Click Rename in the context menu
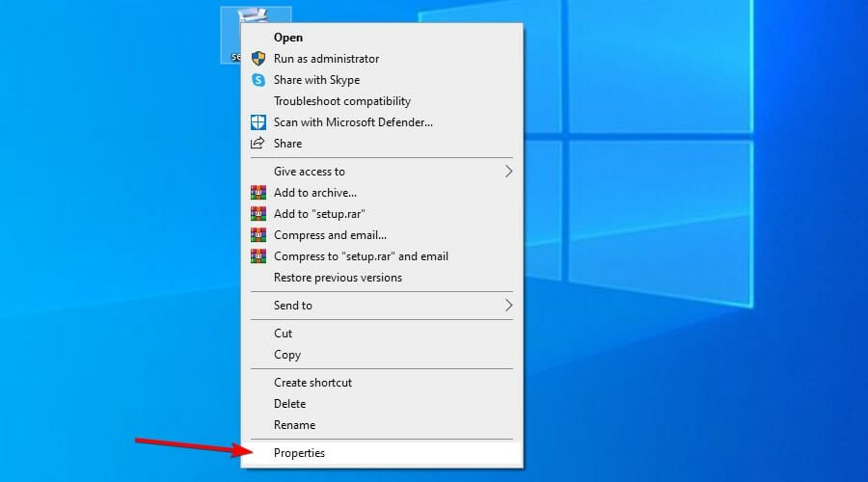Image resolution: width=868 pixels, height=482 pixels. click(294, 425)
